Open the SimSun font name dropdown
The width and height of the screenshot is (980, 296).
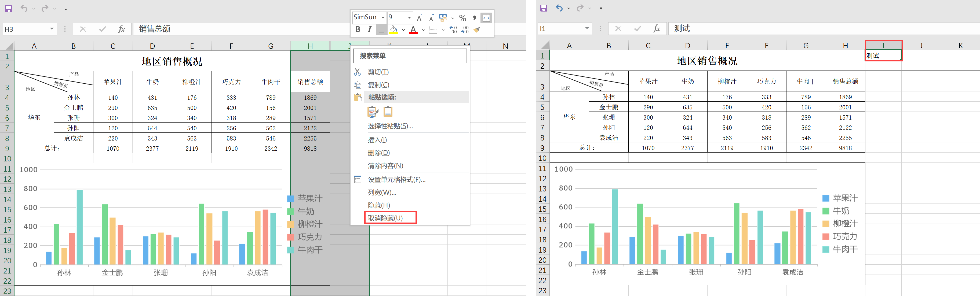383,17
